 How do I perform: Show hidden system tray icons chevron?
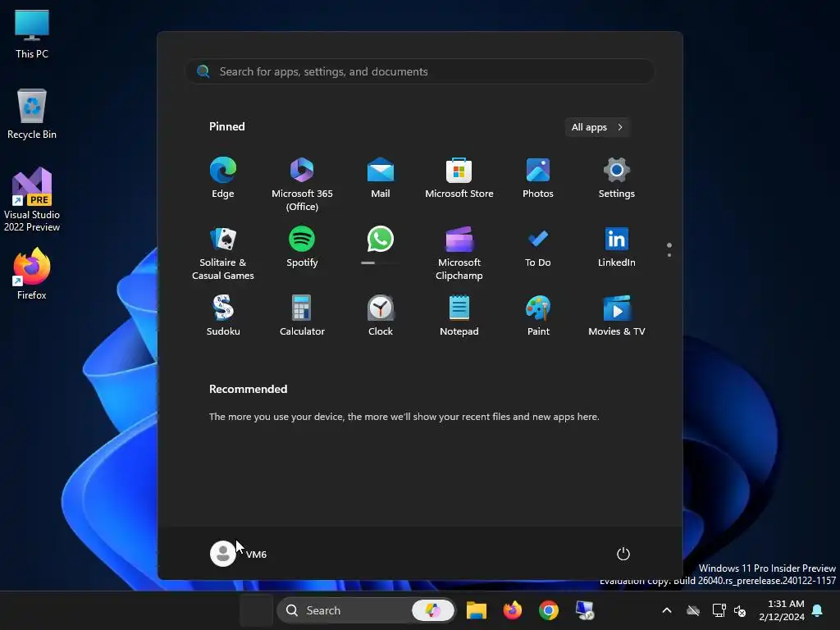(x=667, y=610)
